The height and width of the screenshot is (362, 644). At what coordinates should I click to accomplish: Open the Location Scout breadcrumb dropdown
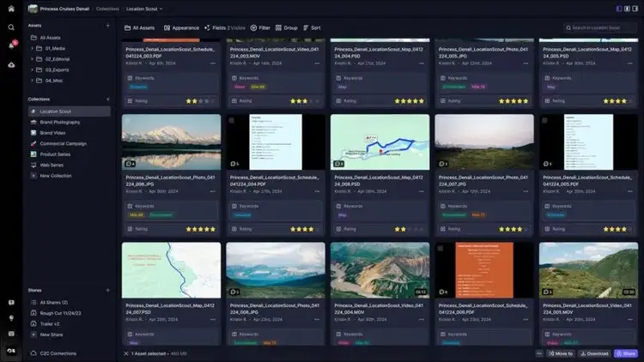tap(144, 9)
